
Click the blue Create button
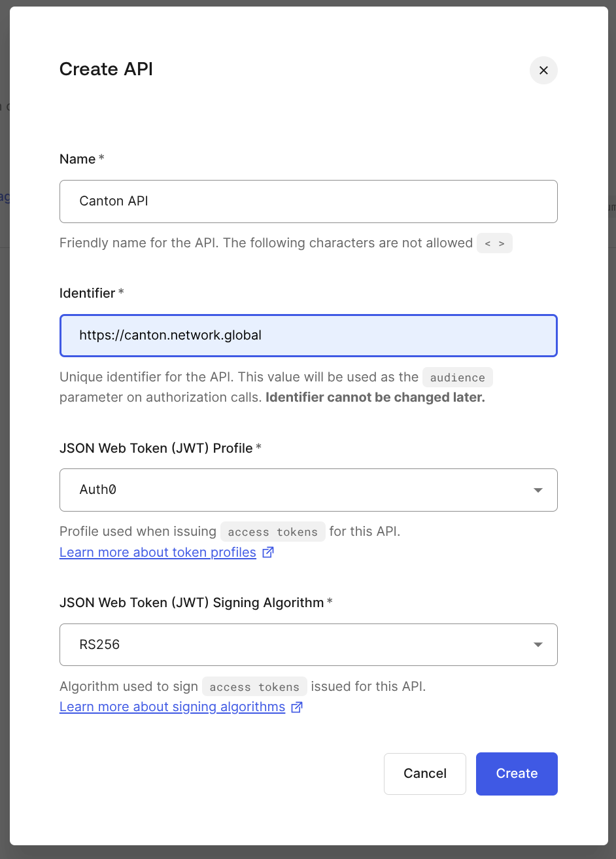coord(517,774)
